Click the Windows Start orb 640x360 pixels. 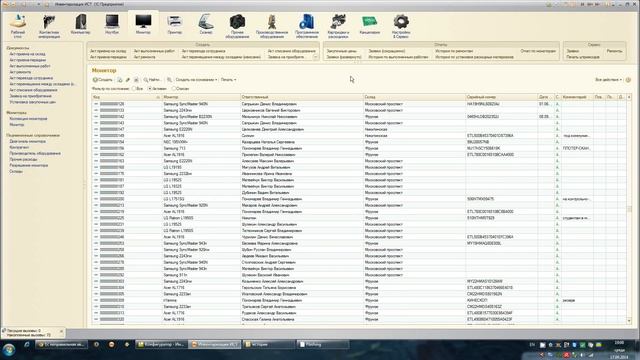(x=9, y=350)
